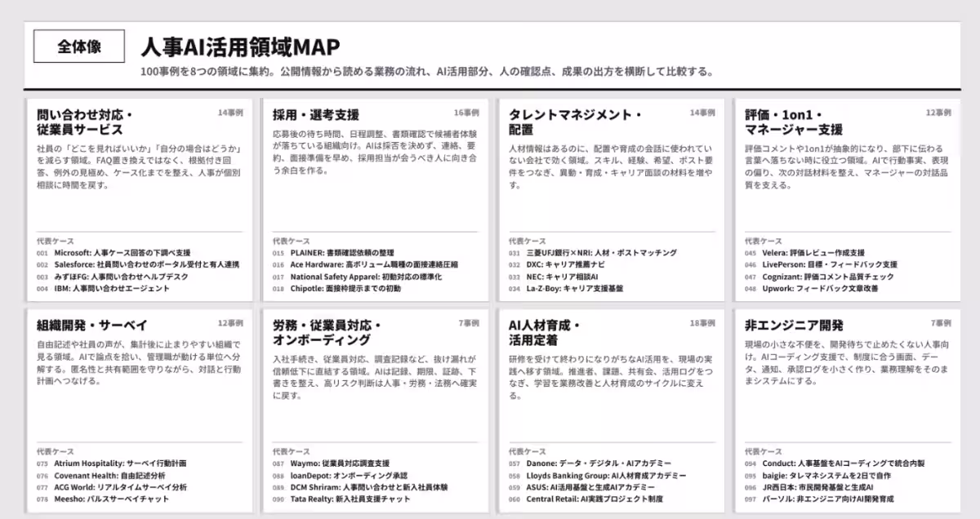The image size is (980, 519).
Task: Select case 032 DXC: キャリア推薦ナビ
Action: tap(558, 264)
